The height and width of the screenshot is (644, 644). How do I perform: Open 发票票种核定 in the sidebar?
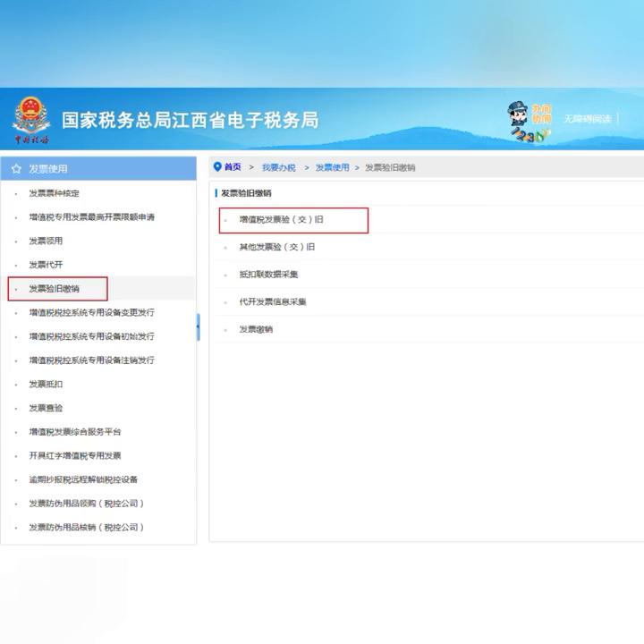coord(54,193)
